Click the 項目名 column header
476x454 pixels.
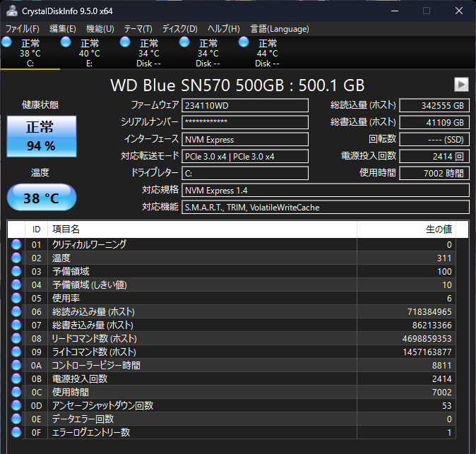tap(201, 229)
